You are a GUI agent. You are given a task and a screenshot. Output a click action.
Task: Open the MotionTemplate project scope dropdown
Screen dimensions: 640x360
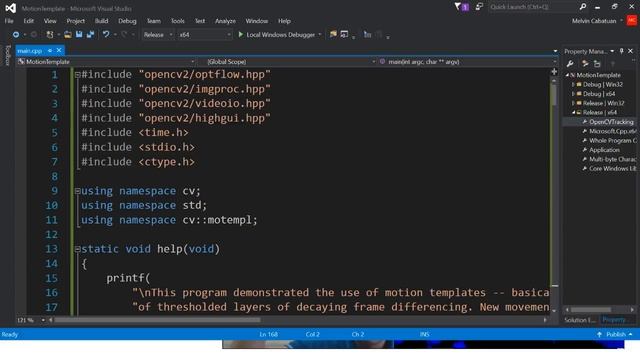(x=106, y=62)
